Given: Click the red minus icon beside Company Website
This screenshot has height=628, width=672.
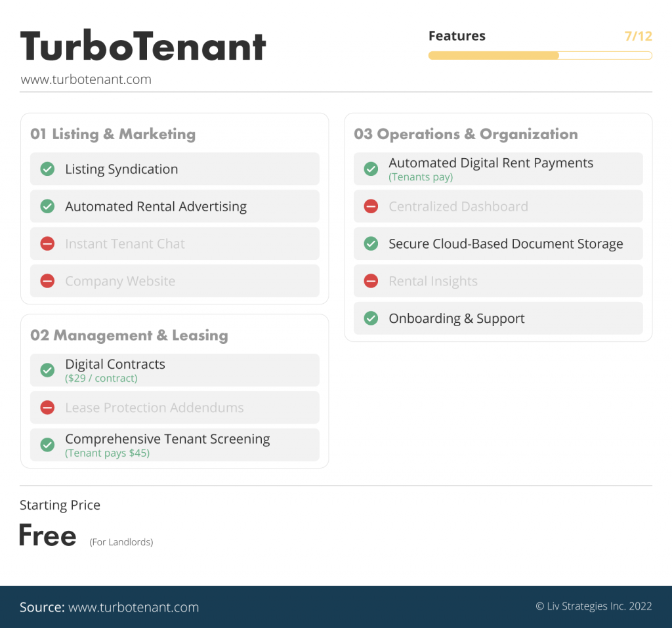Looking at the screenshot, I should tap(47, 281).
